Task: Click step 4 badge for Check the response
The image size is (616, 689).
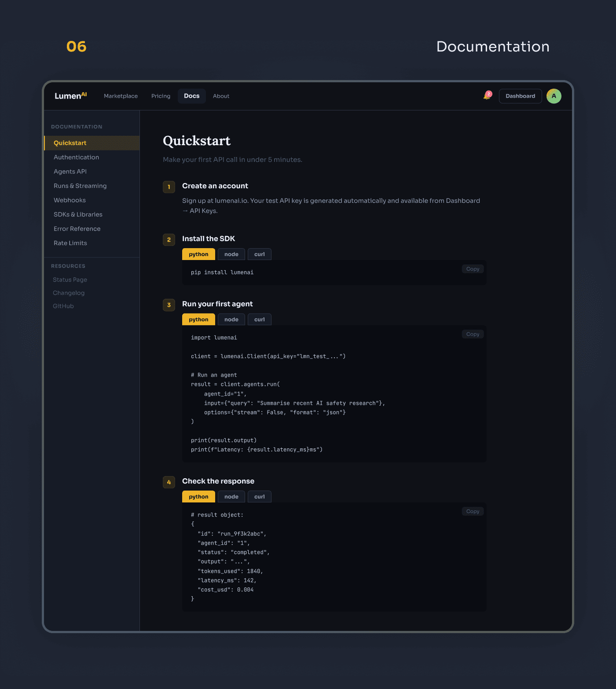Action: (169, 482)
